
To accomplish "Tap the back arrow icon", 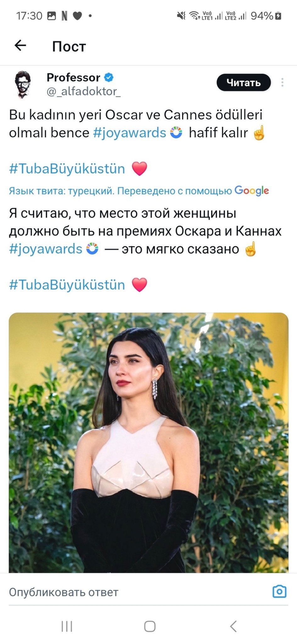I will click(20, 46).
